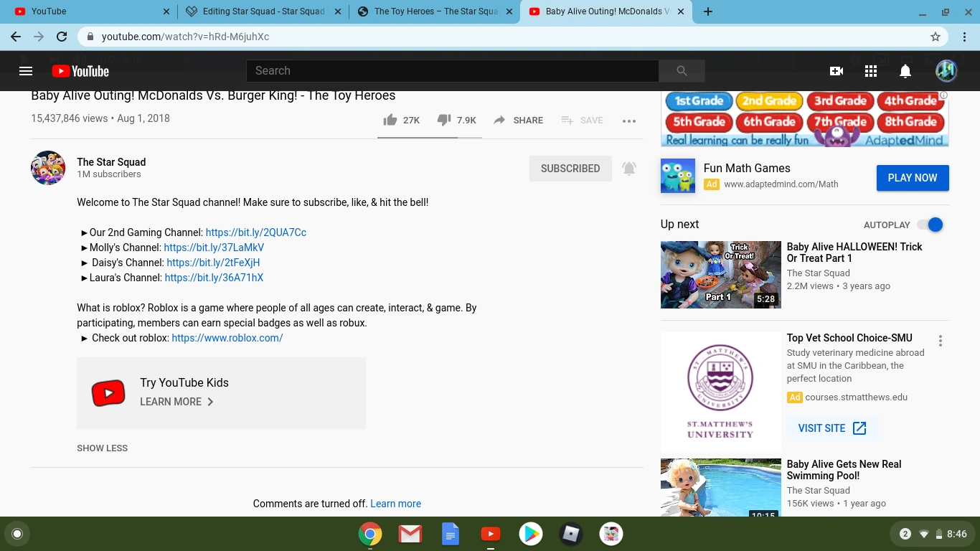
Task: Open St. Matthew's University ad image
Action: click(721, 392)
